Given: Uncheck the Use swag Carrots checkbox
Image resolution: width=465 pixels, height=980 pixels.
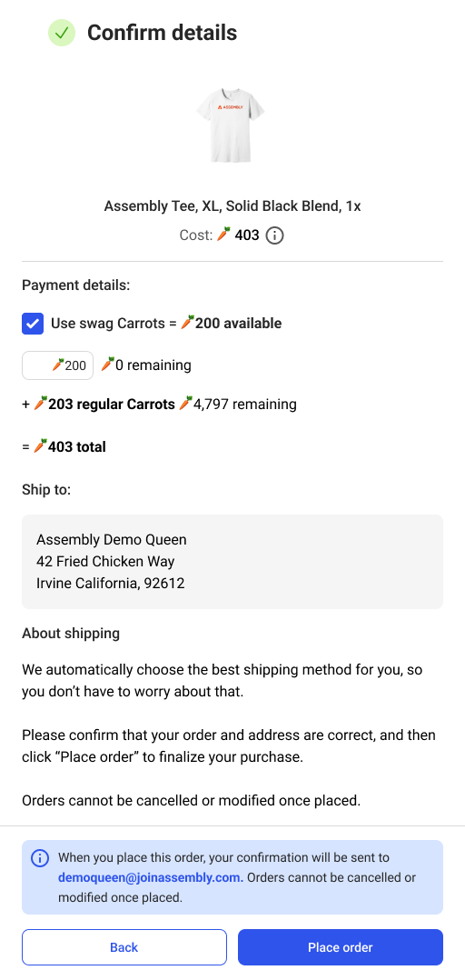Looking at the screenshot, I should pos(33,323).
